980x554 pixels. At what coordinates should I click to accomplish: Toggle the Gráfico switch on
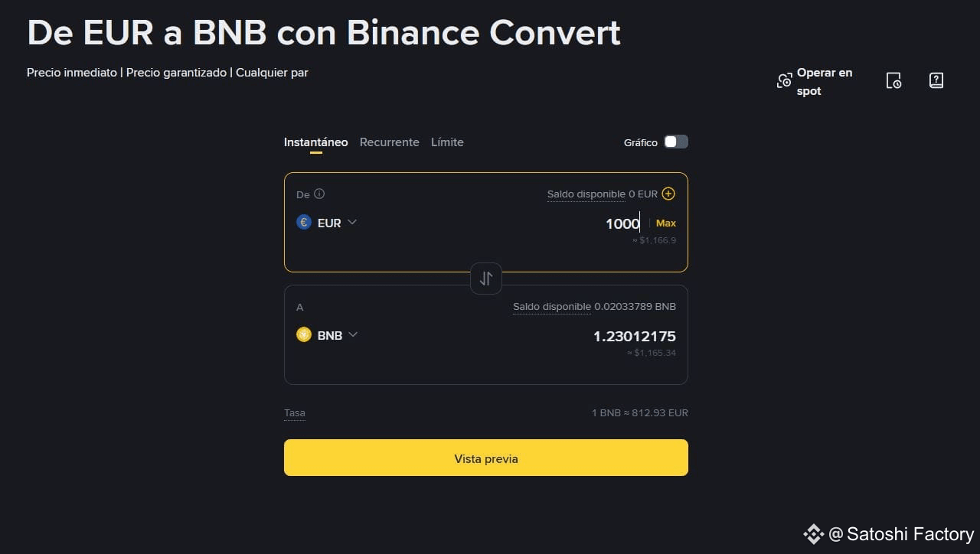point(675,142)
